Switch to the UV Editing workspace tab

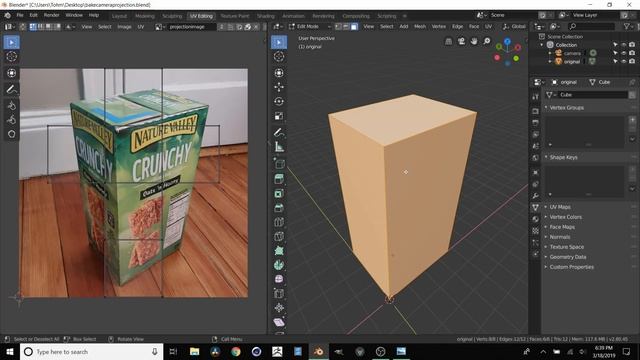point(201,16)
